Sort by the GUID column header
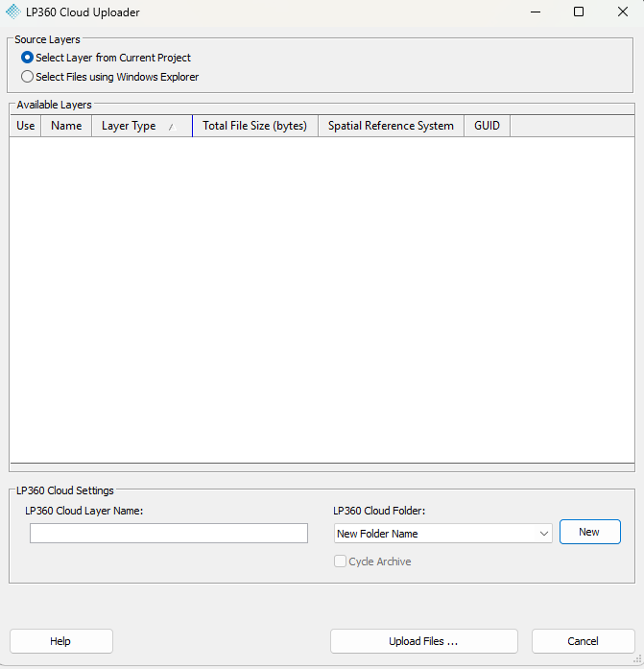The height and width of the screenshot is (669, 644). coord(487,126)
